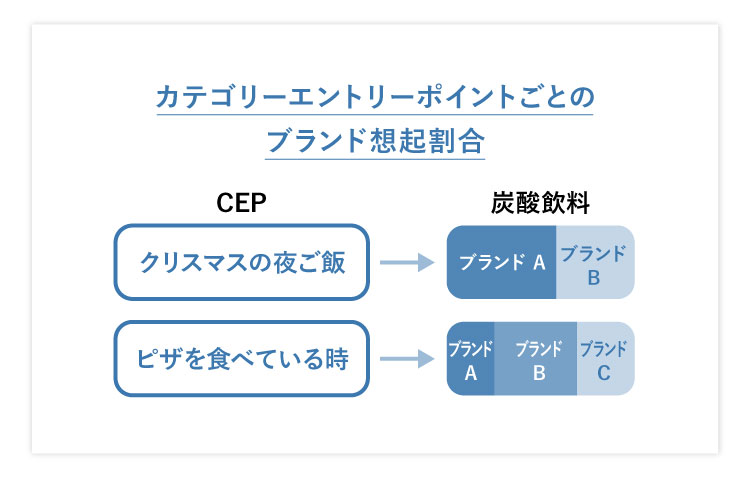Click the CEP column heading
Image resolution: width=750 pixels, height=479 pixels.
coord(241,203)
